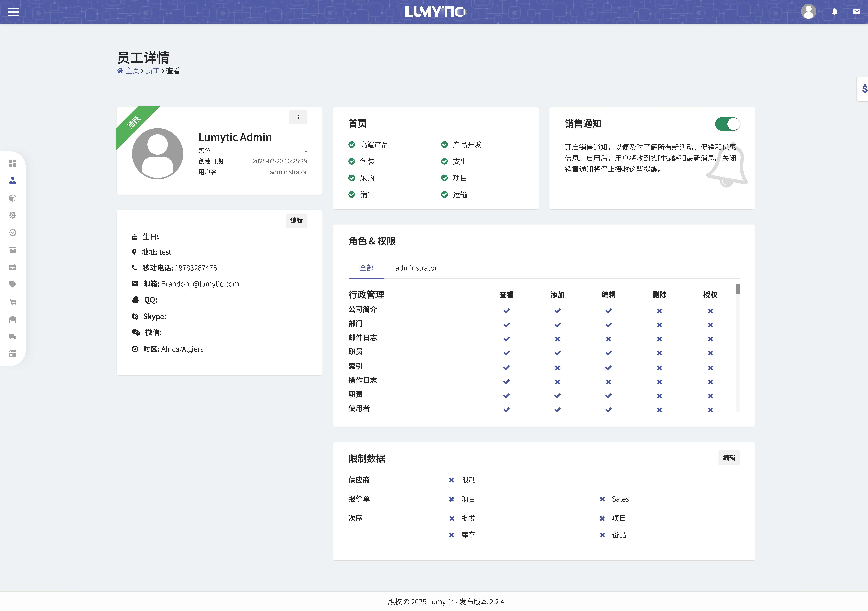Go to dashboard via sidebar grid icon

pyautogui.click(x=13, y=163)
